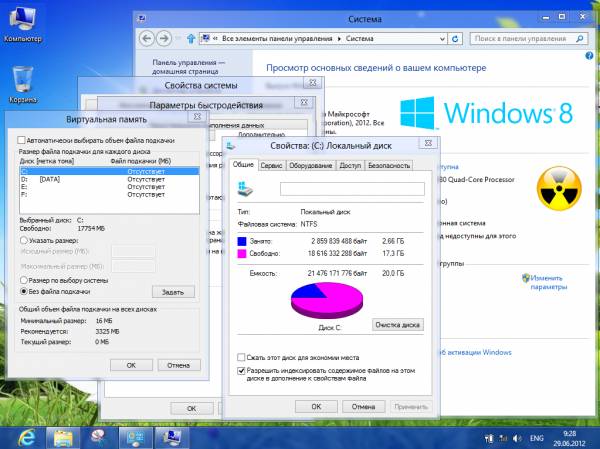Click the Задать button

pos(173,292)
